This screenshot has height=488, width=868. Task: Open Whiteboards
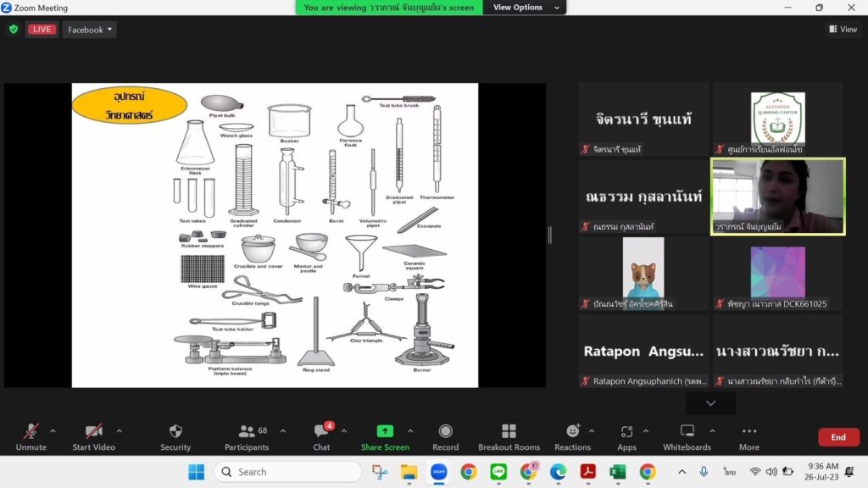687,432
